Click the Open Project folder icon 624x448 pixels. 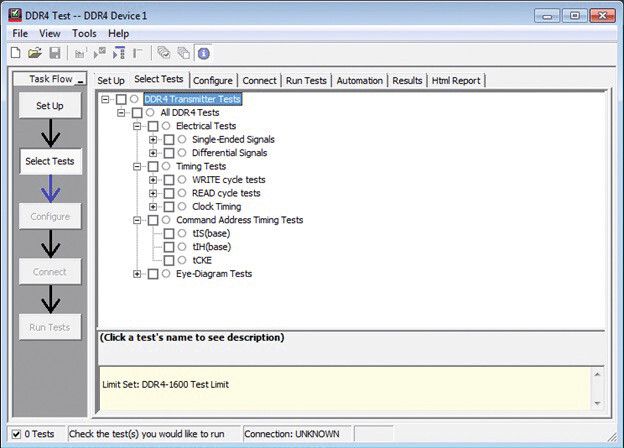point(35,53)
